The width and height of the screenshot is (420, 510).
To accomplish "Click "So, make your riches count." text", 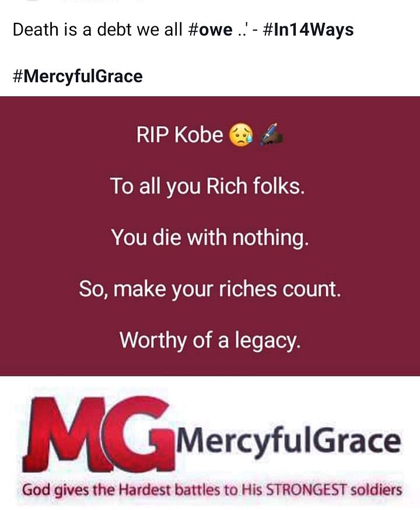I will [x=210, y=289].
